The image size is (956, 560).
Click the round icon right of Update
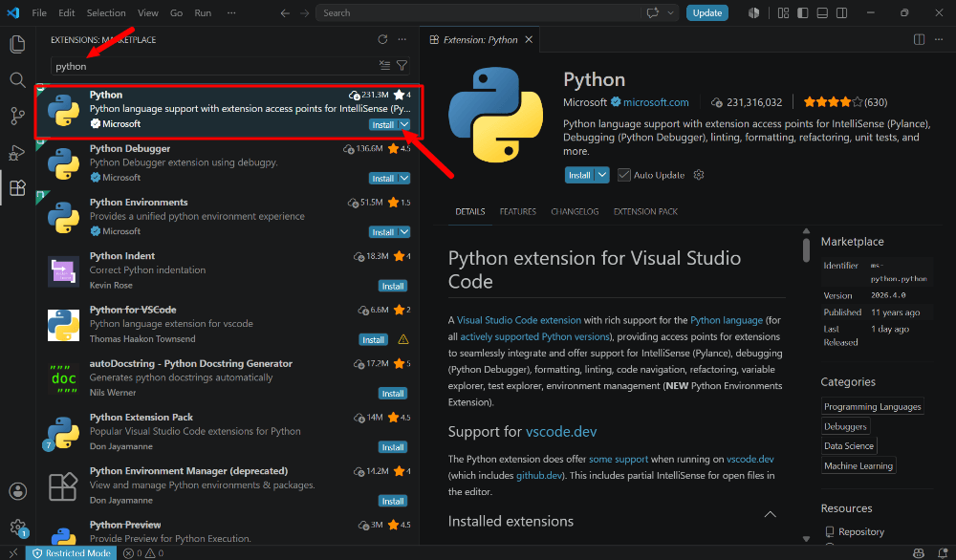(753, 12)
